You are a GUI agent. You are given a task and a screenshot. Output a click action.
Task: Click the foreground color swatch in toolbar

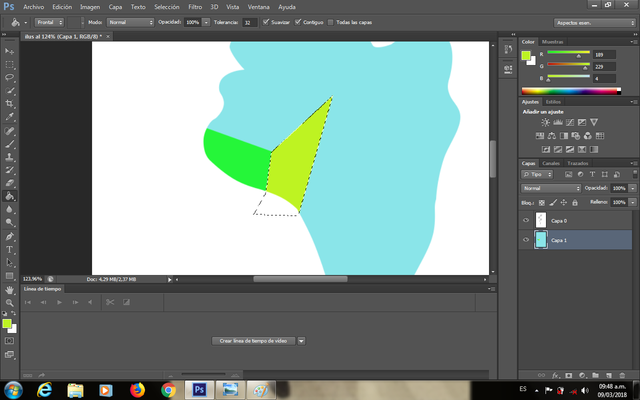[x=8, y=323]
